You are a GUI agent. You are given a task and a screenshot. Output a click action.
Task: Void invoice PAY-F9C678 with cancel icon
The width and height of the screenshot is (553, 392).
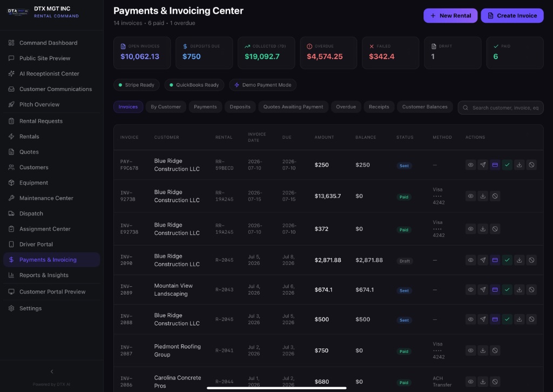[531, 165]
